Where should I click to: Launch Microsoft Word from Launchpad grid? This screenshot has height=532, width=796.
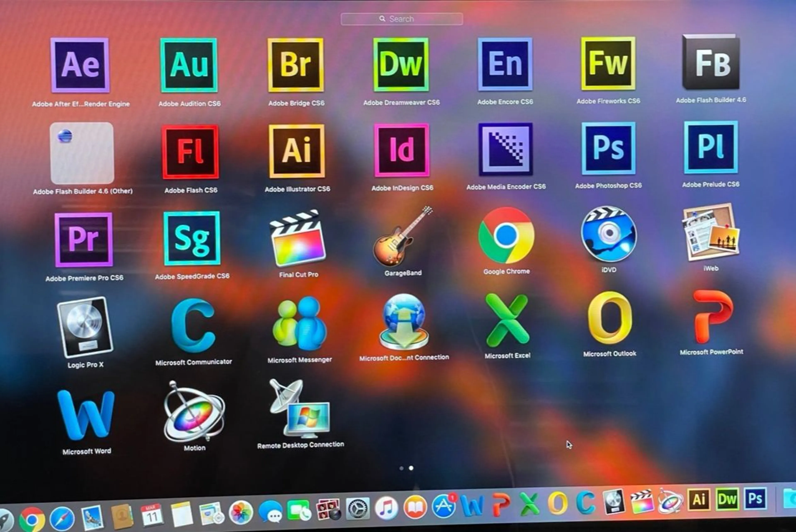tap(86, 415)
